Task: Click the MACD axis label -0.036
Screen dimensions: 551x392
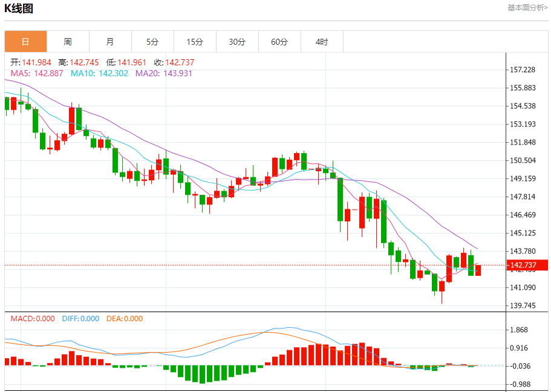Action: 519,367
